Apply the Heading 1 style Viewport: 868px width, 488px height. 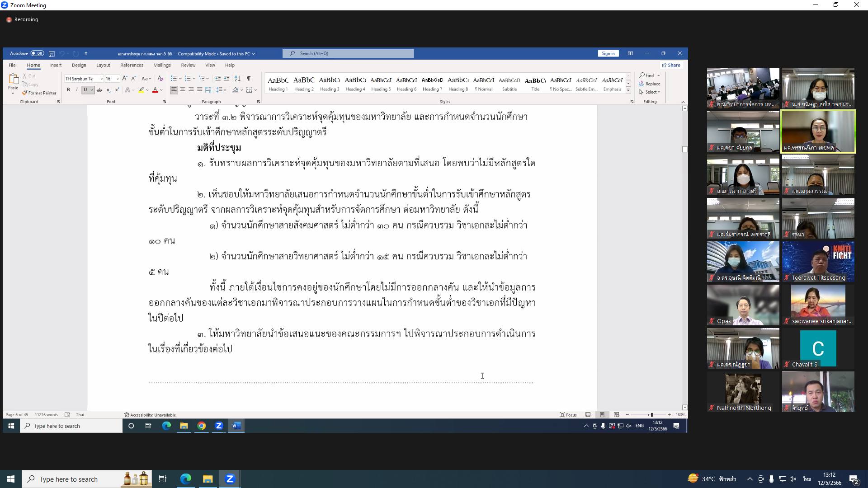(278, 84)
